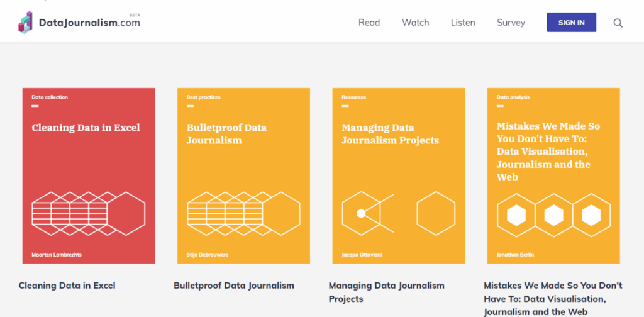
Task: Open the Cleaning Data in Excel title link below the card
Action: 67,286
